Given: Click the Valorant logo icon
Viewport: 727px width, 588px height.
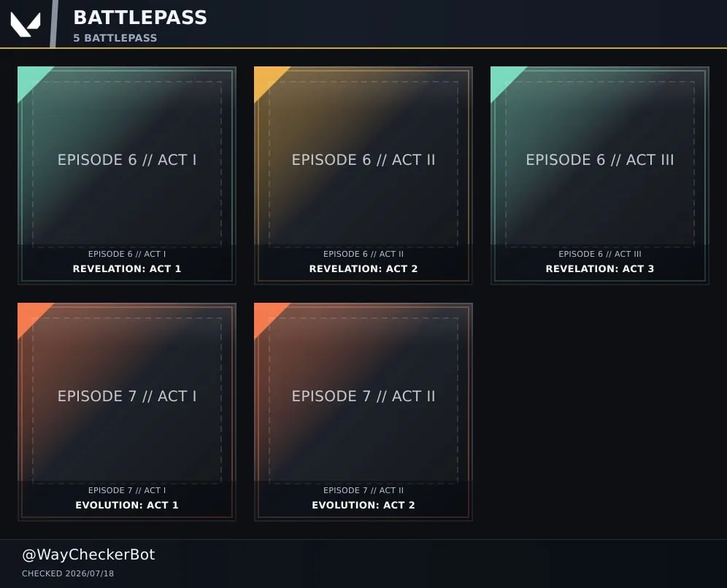Looking at the screenshot, I should pos(26,24).
